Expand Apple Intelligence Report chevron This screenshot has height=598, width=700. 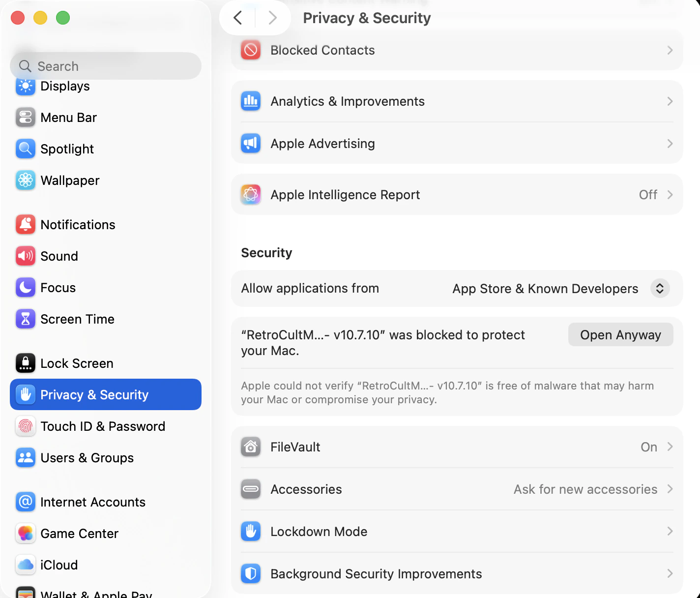(670, 195)
